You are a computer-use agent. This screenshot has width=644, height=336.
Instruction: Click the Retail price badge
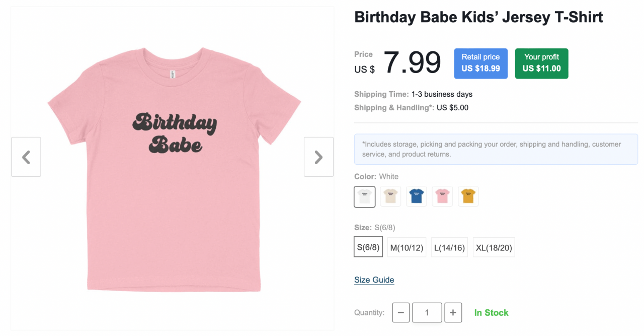[x=480, y=63]
